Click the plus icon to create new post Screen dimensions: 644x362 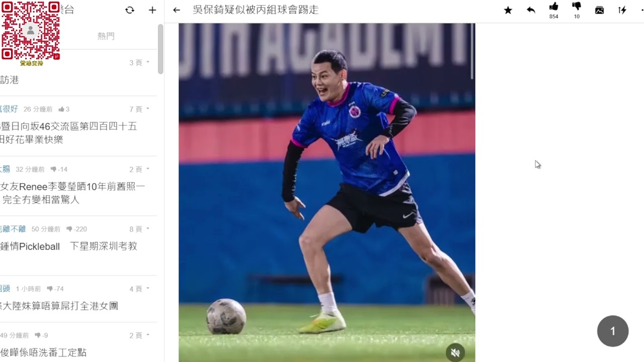[x=152, y=10]
